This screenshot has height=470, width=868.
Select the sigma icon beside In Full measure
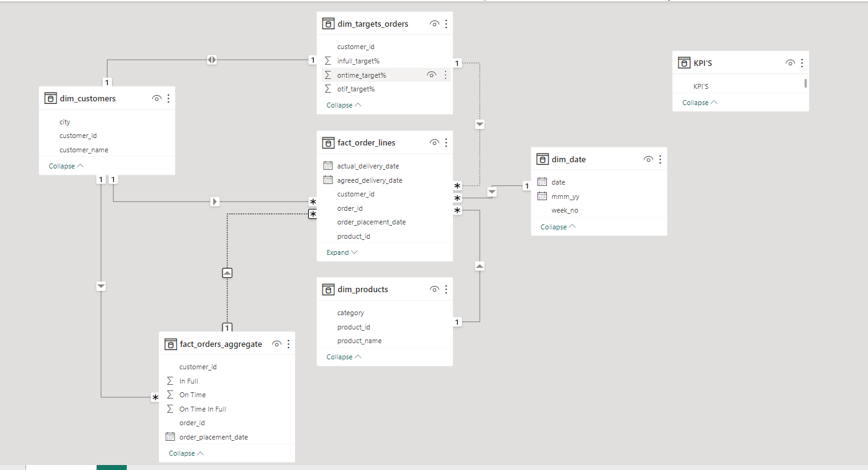(x=170, y=380)
